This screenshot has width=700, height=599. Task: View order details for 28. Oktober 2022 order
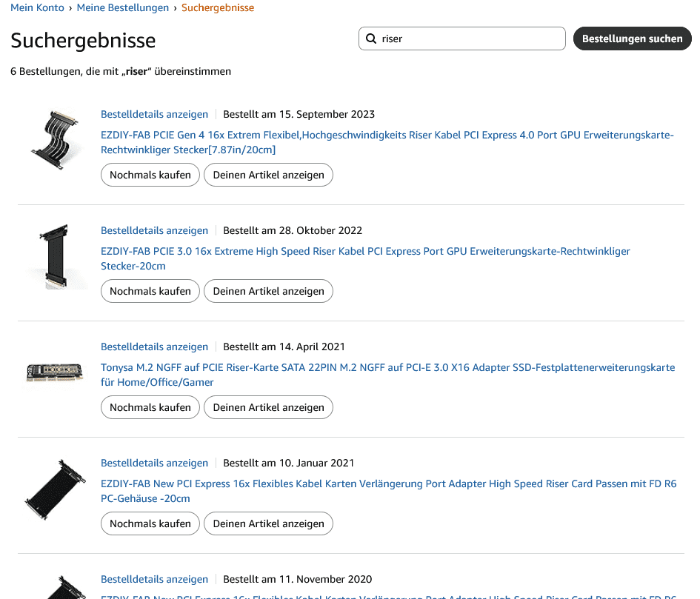coord(154,230)
